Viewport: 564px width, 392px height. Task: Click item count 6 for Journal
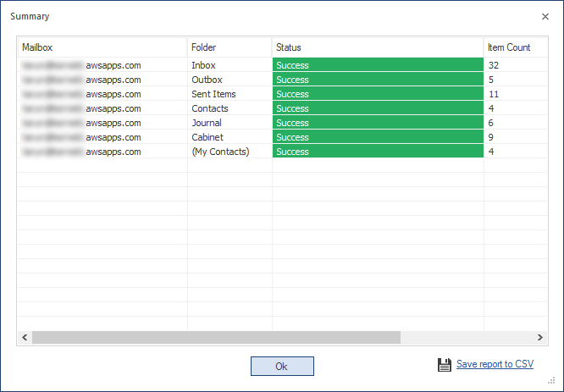516,123
